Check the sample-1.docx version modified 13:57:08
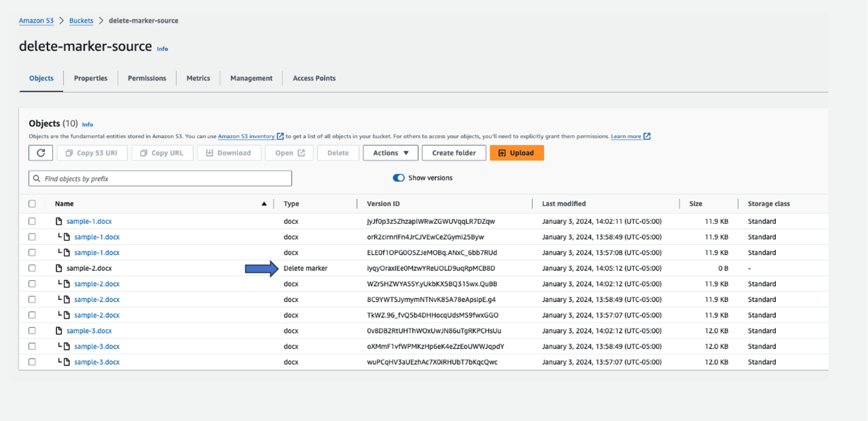868x421 pixels. [32, 253]
